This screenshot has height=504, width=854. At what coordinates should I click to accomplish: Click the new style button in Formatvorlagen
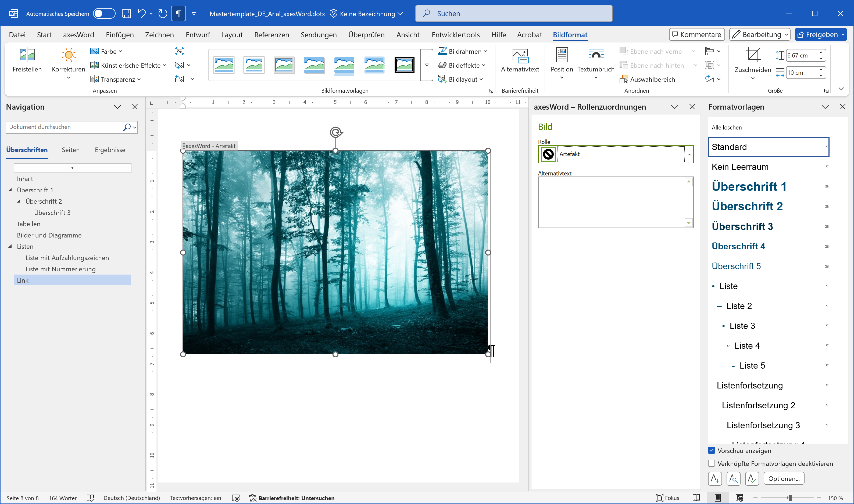pos(715,478)
